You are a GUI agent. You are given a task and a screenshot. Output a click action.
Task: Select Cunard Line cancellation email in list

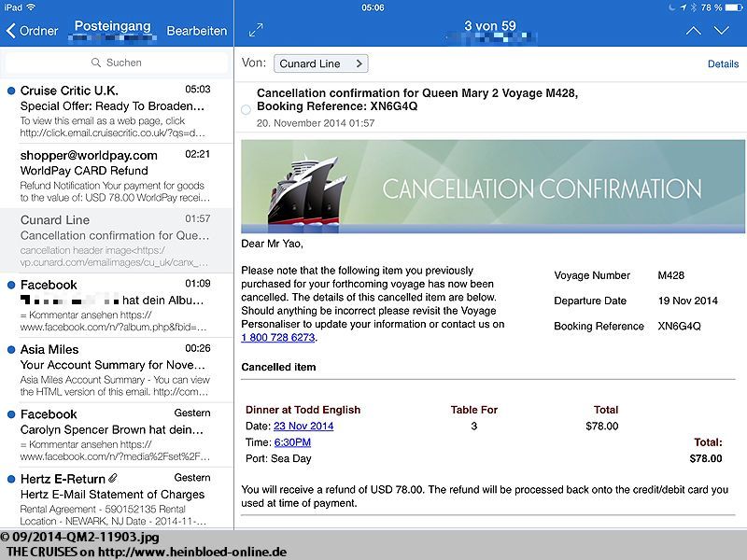pos(117,241)
